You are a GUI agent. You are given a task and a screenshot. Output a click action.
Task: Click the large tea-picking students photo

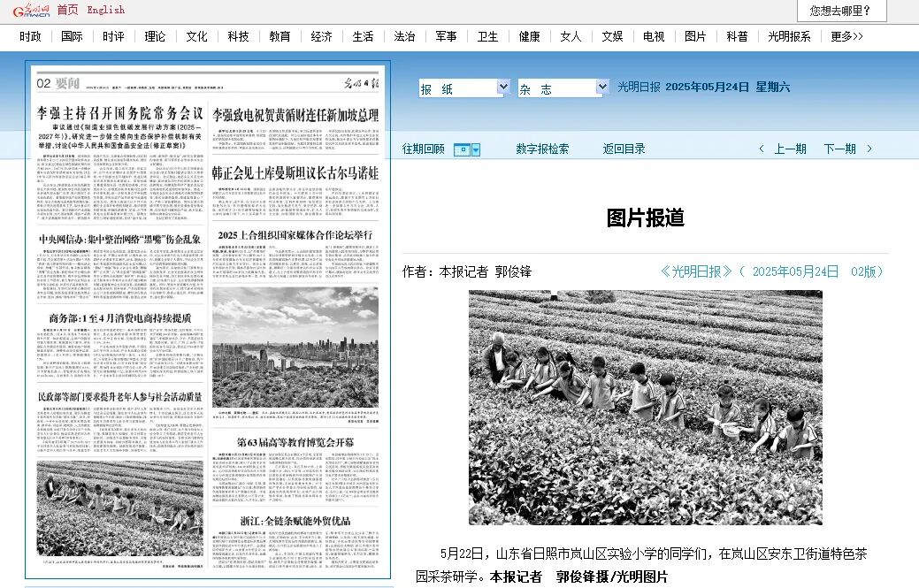click(x=646, y=408)
